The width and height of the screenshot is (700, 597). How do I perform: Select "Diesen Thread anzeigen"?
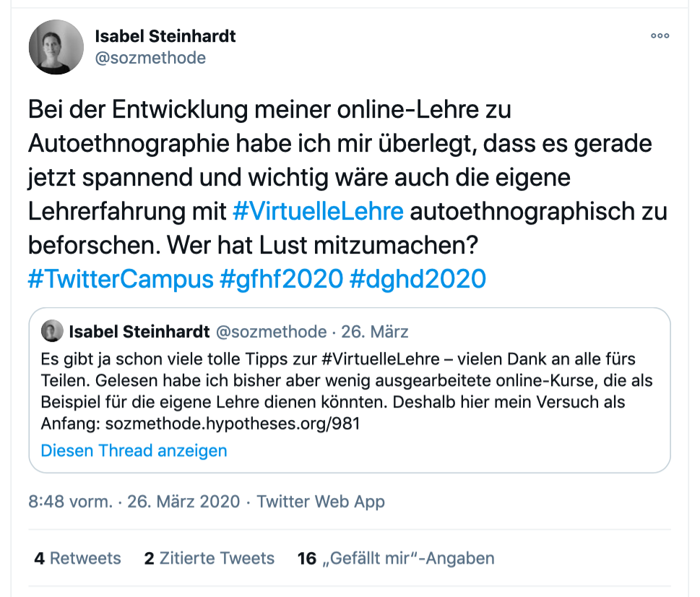[134, 450]
